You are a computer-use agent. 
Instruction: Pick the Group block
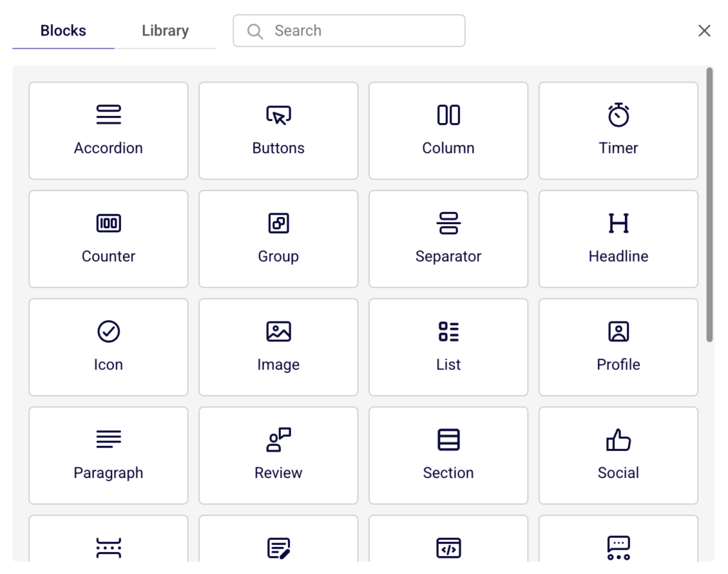coord(278,239)
